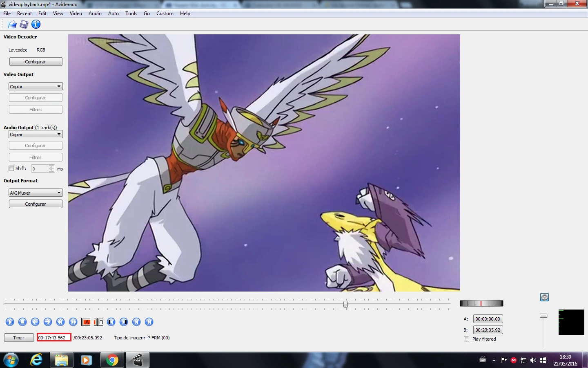
Task: Search for the next black frame
Action: pyautogui.click(x=124, y=322)
